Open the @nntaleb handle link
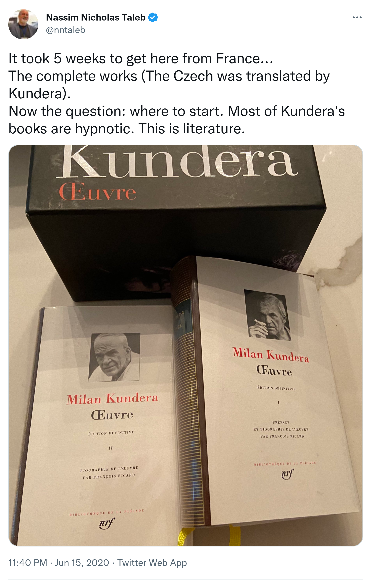Viewport: 370px width, 588px height. point(66,30)
